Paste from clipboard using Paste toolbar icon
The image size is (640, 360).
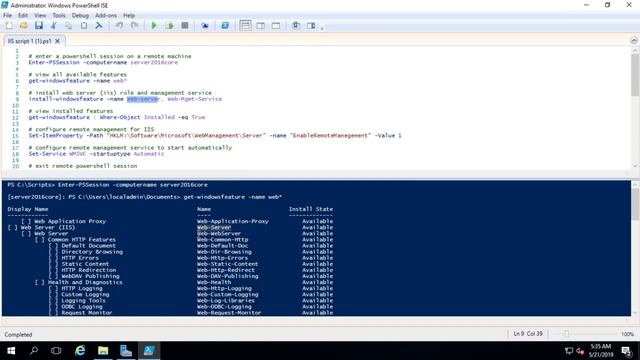[x=84, y=25]
